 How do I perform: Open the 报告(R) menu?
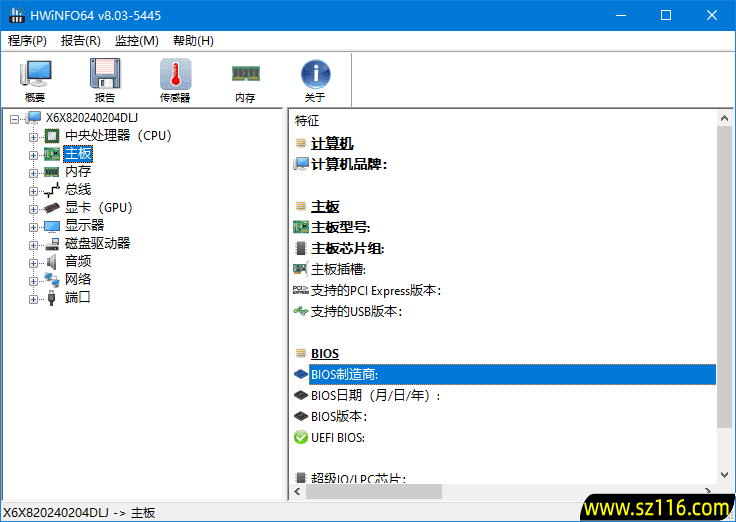[x=81, y=41]
